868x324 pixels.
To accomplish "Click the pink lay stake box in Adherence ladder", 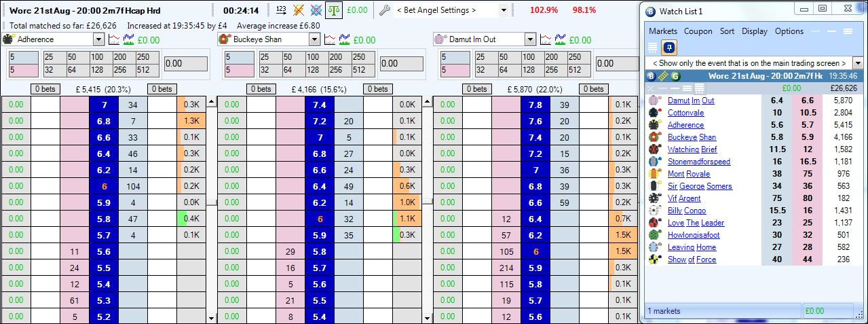I will 24,69.
